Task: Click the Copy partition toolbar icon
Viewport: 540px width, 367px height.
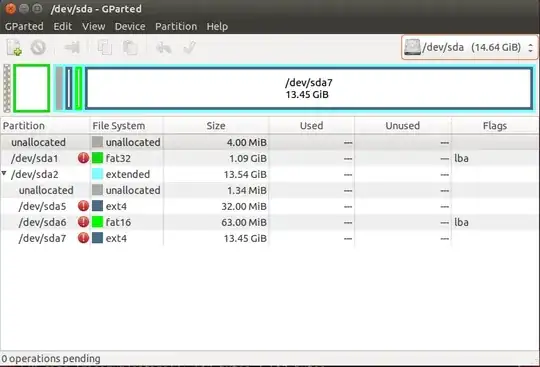Action: 105,48
